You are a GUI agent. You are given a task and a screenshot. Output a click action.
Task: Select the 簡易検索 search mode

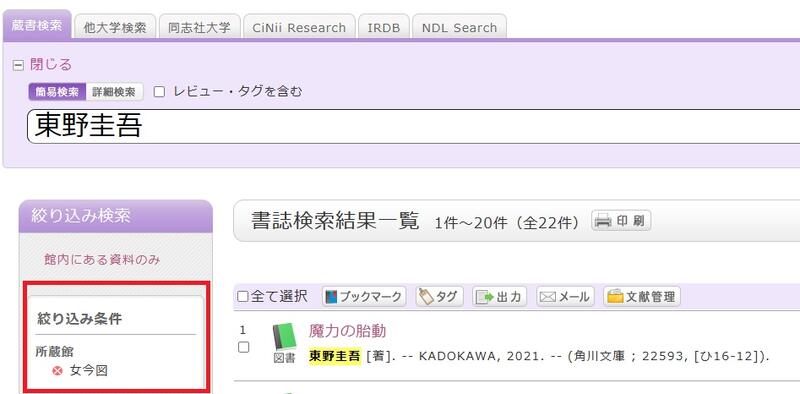coord(57,92)
